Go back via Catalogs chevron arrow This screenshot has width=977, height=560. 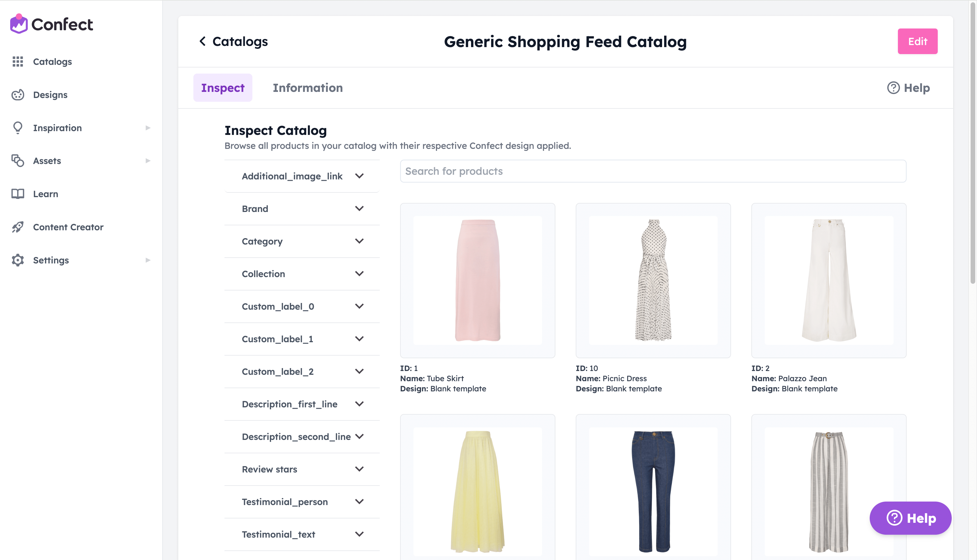[x=203, y=41]
